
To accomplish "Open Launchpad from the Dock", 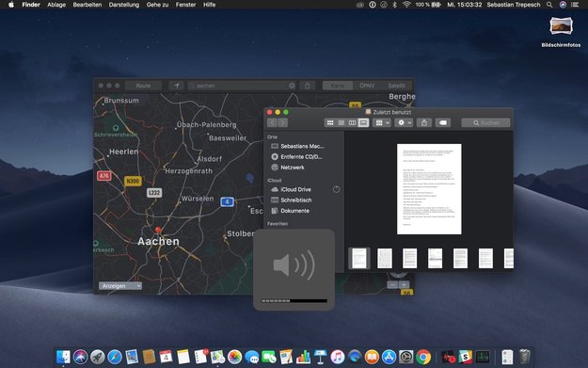I will [x=98, y=357].
